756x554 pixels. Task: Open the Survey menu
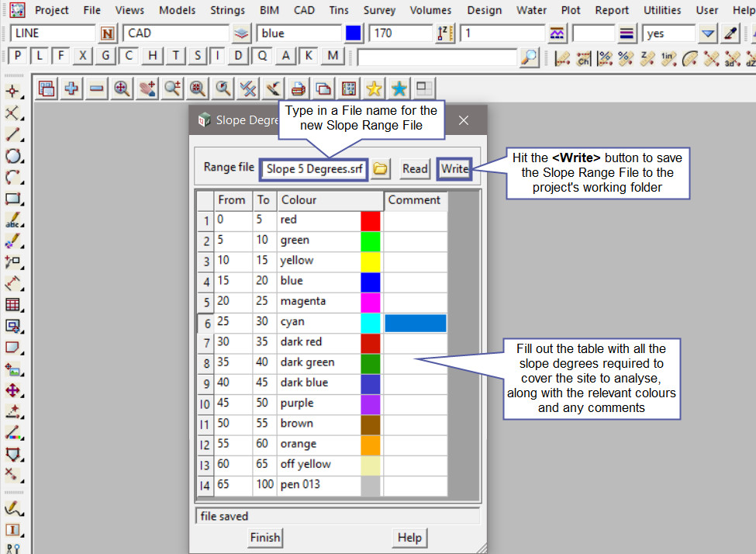point(379,10)
